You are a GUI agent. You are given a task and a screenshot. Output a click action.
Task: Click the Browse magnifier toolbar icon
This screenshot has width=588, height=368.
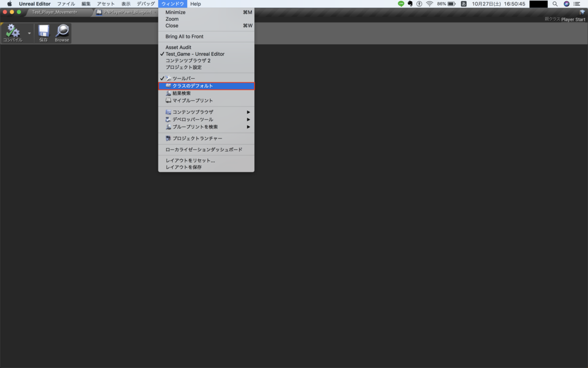[x=62, y=33]
